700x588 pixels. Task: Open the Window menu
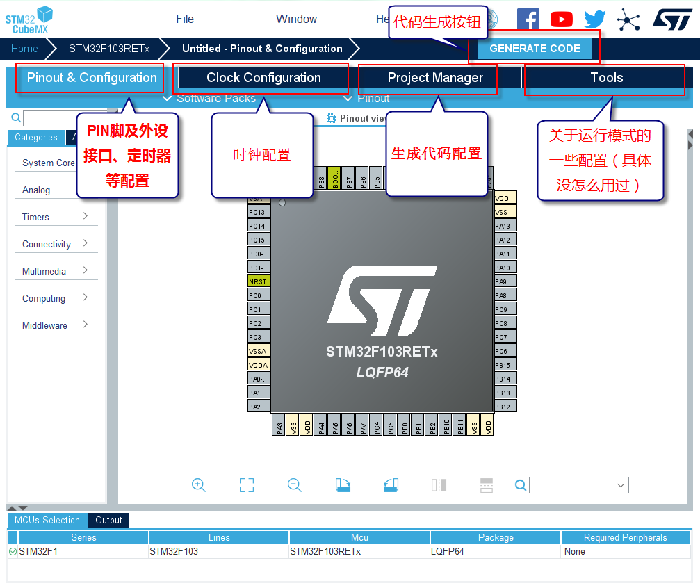[296, 19]
